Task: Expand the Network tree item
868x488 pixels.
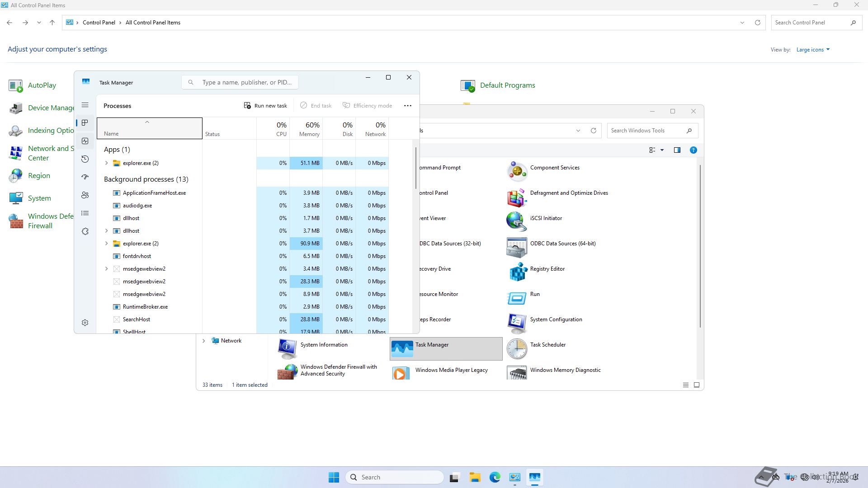Action: [x=203, y=341]
